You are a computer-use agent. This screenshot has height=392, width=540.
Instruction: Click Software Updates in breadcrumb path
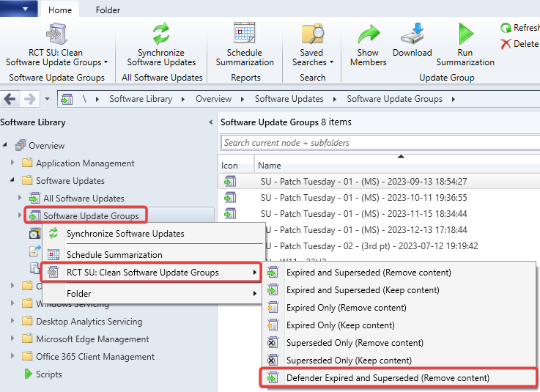(289, 99)
